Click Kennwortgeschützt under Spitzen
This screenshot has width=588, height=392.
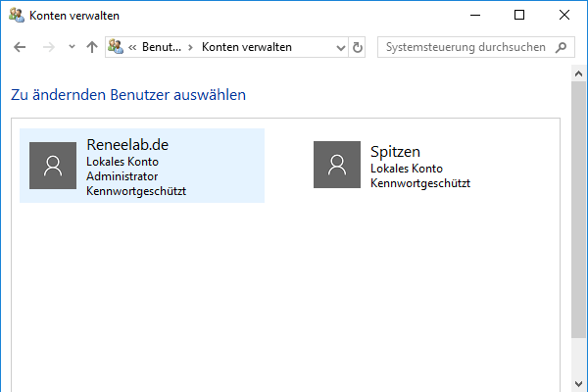[x=420, y=183]
